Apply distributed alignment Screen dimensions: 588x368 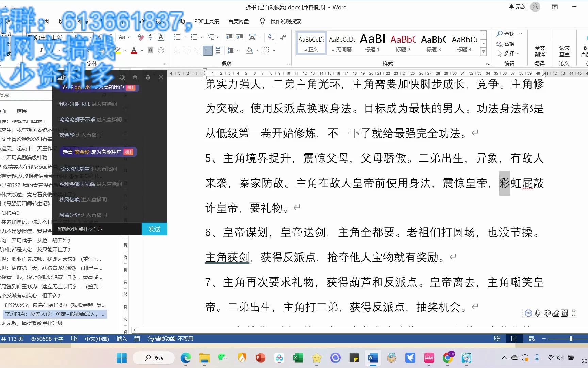point(218,50)
